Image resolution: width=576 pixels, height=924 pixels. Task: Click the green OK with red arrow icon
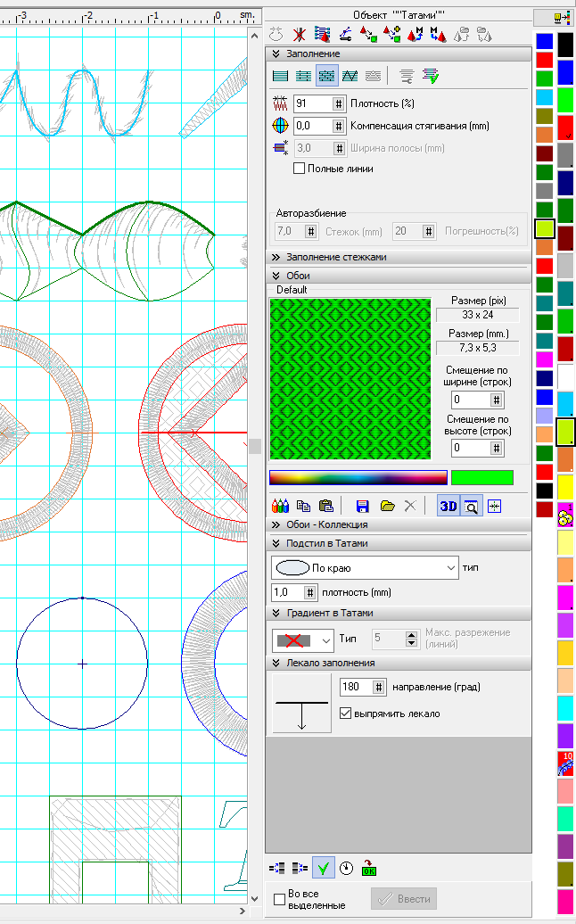pos(368,868)
